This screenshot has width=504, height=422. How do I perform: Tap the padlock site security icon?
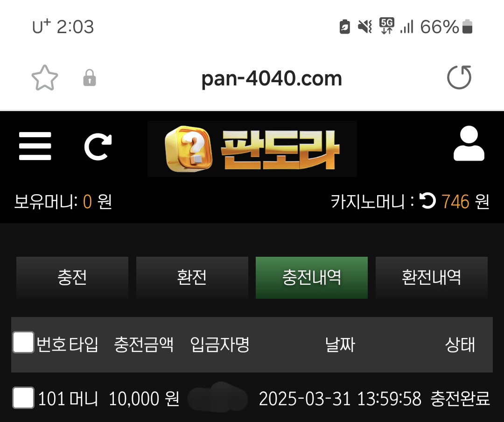(89, 78)
